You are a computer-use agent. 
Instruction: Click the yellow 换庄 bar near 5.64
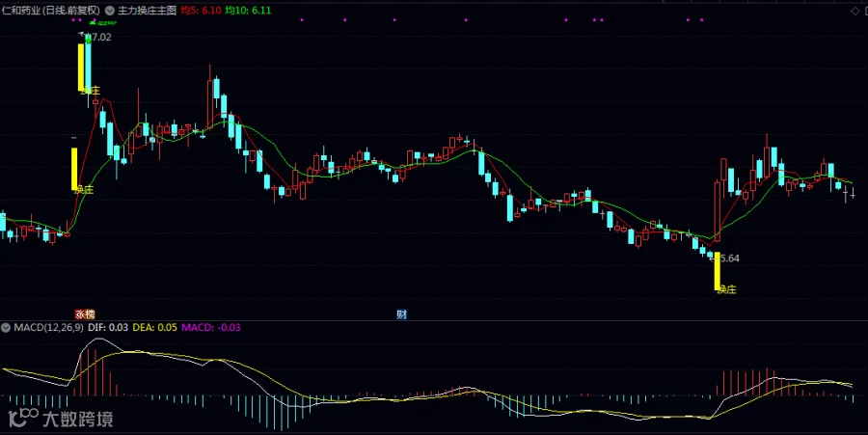point(718,271)
